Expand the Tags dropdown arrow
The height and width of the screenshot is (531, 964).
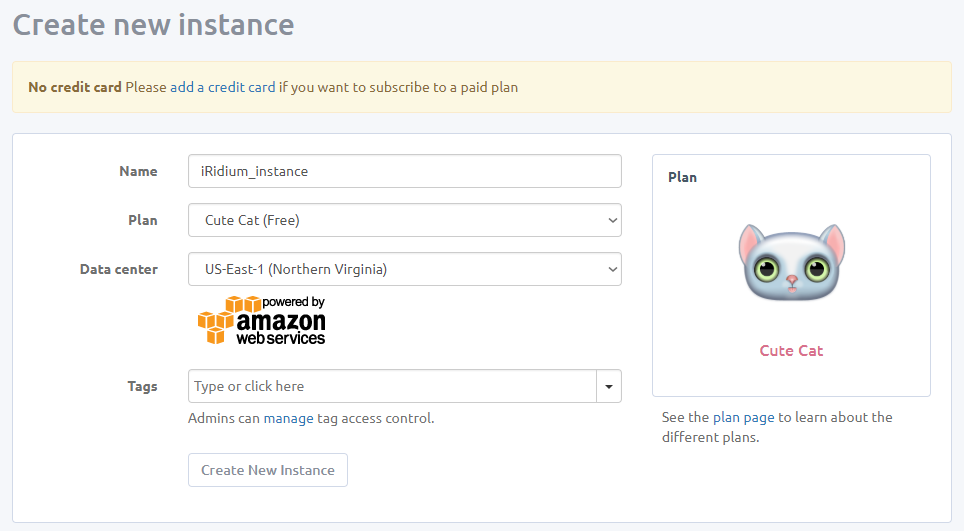coord(609,386)
